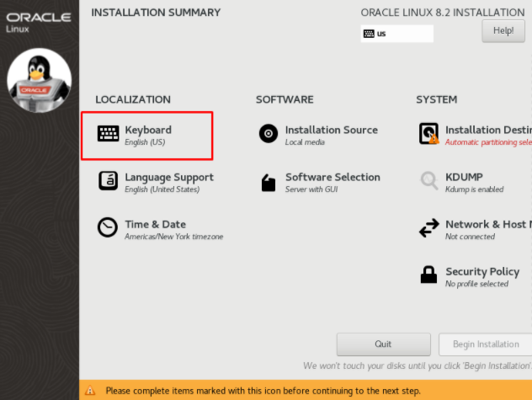Click the 'Americas/New York timezone' text

174,237
